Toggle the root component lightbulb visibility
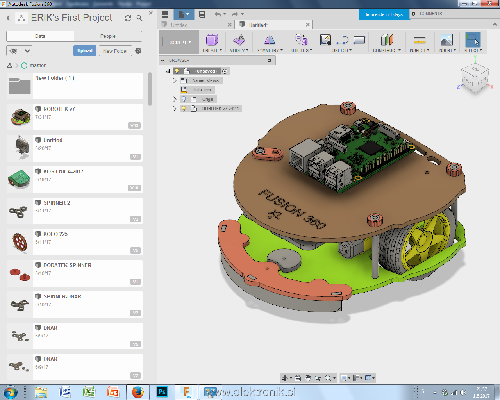Screen dimensions: 500x400 point(177,71)
